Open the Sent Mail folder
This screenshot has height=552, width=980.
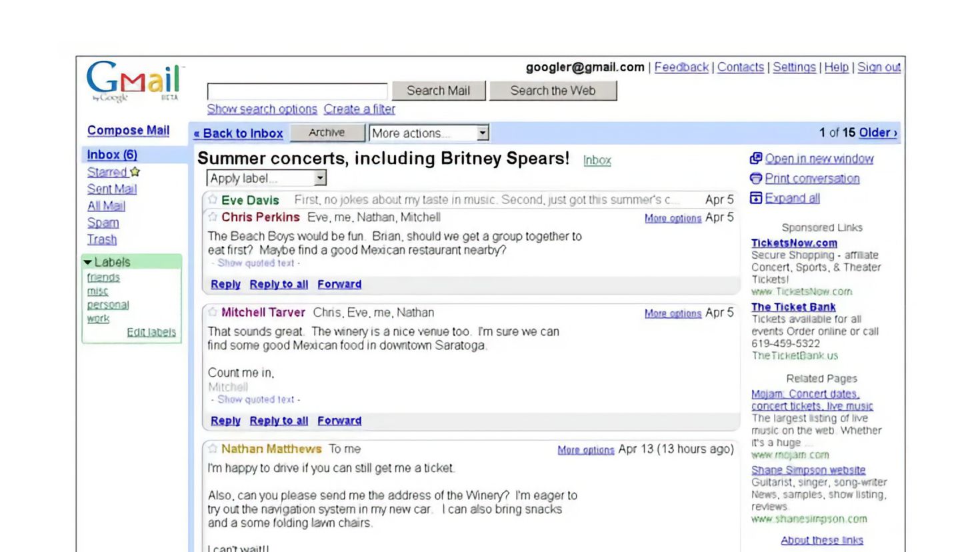(x=112, y=189)
